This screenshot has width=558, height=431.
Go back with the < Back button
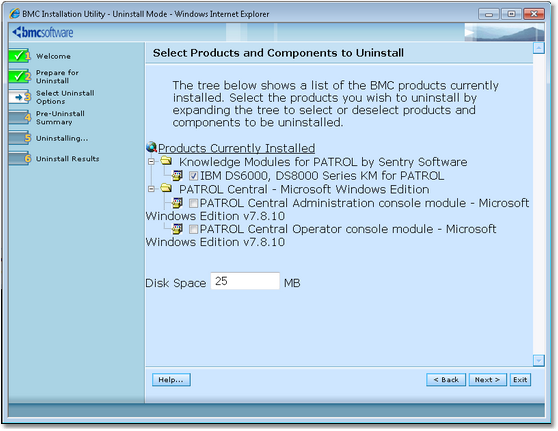point(446,379)
